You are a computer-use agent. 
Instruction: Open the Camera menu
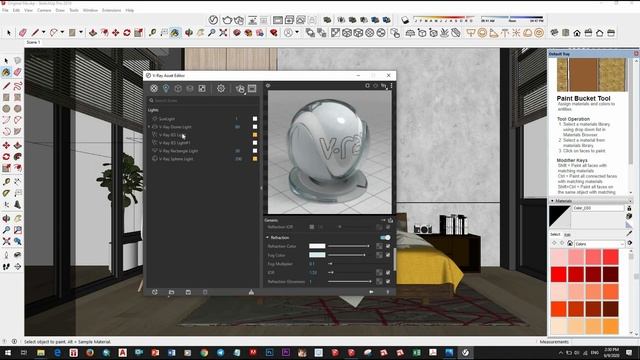tap(44, 10)
